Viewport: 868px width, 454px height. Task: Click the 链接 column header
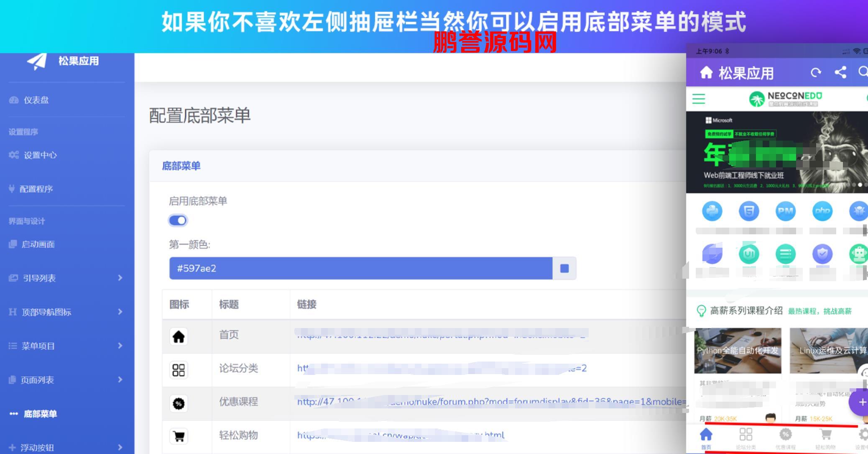307,305
